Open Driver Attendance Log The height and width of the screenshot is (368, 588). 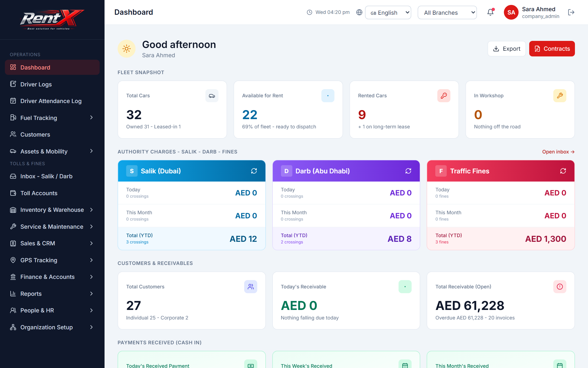52,101
